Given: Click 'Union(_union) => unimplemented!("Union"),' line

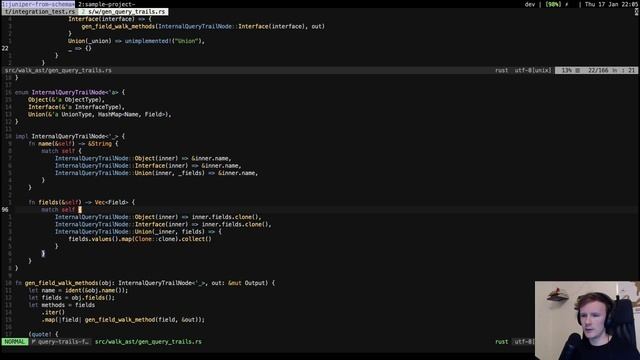Looking at the screenshot, I should tap(136, 41).
